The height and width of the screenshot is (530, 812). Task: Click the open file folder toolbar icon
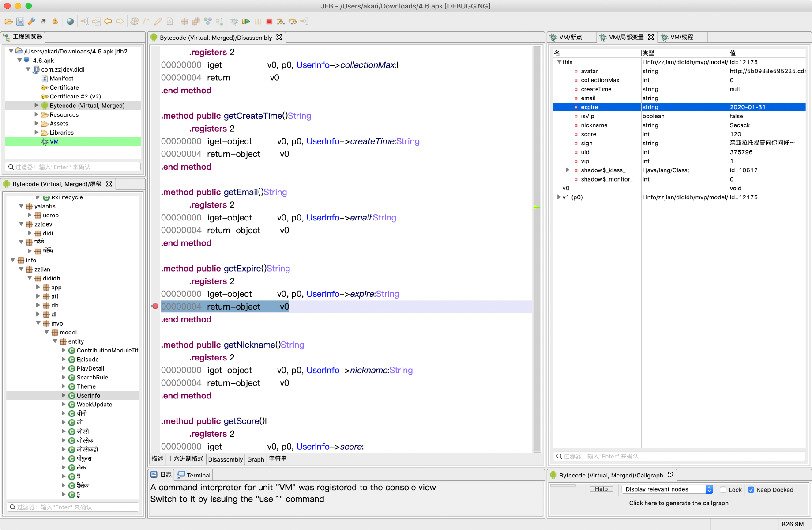[8, 21]
